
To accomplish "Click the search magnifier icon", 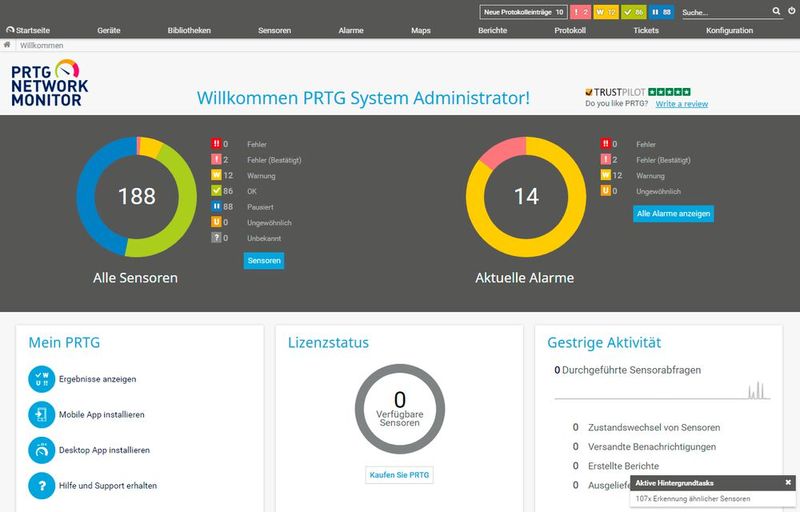I will (x=776, y=11).
